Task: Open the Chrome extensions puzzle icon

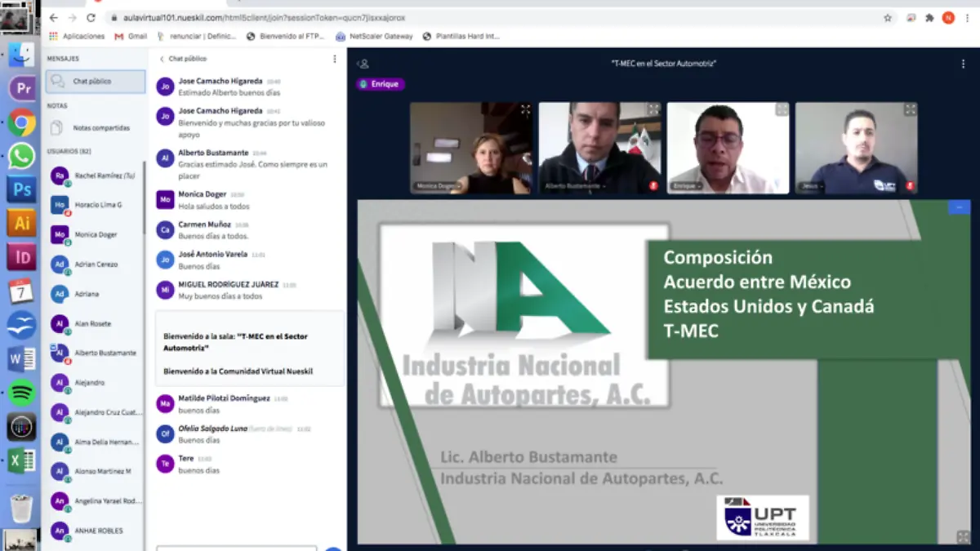Action: pyautogui.click(x=929, y=17)
